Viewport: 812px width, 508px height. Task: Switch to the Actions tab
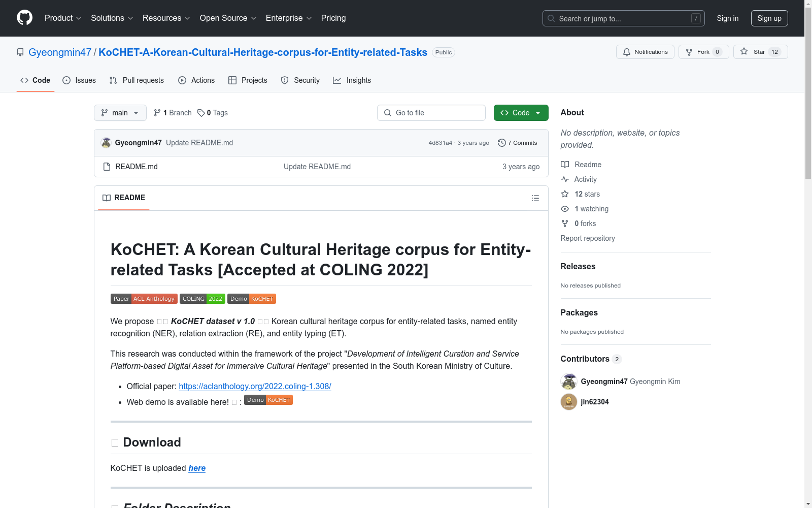196,80
